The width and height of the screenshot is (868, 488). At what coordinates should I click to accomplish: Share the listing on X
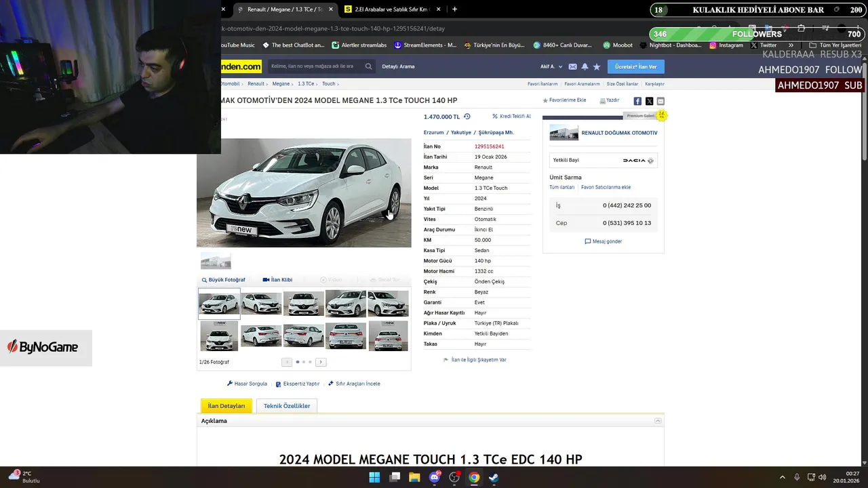point(649,101)
